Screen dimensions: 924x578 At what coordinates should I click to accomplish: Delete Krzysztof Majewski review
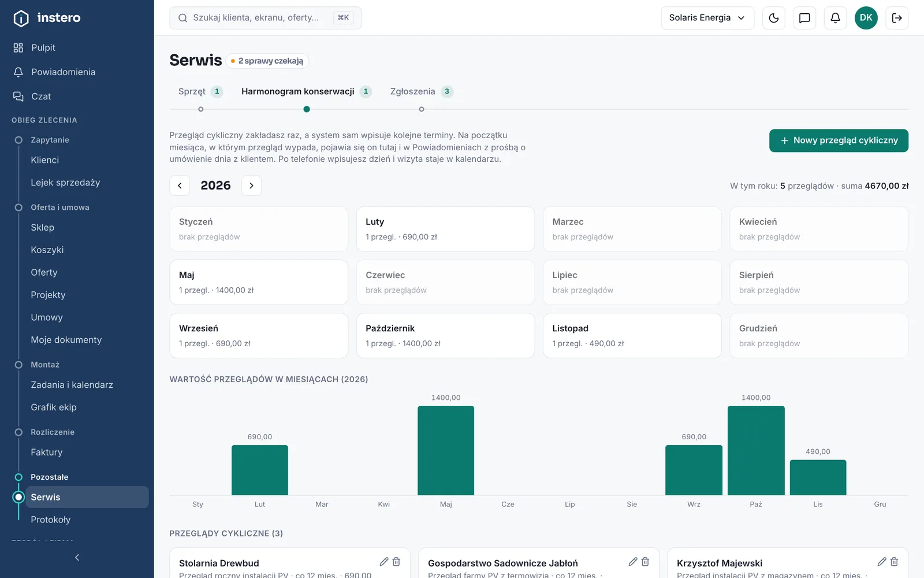click(x=894, y=562)
